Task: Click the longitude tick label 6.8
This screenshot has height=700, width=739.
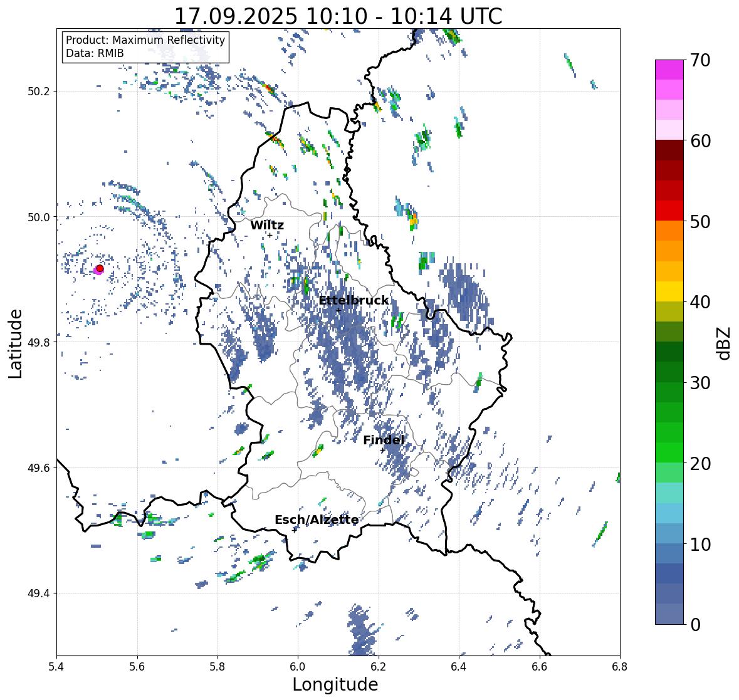Action: coord(620,666)
